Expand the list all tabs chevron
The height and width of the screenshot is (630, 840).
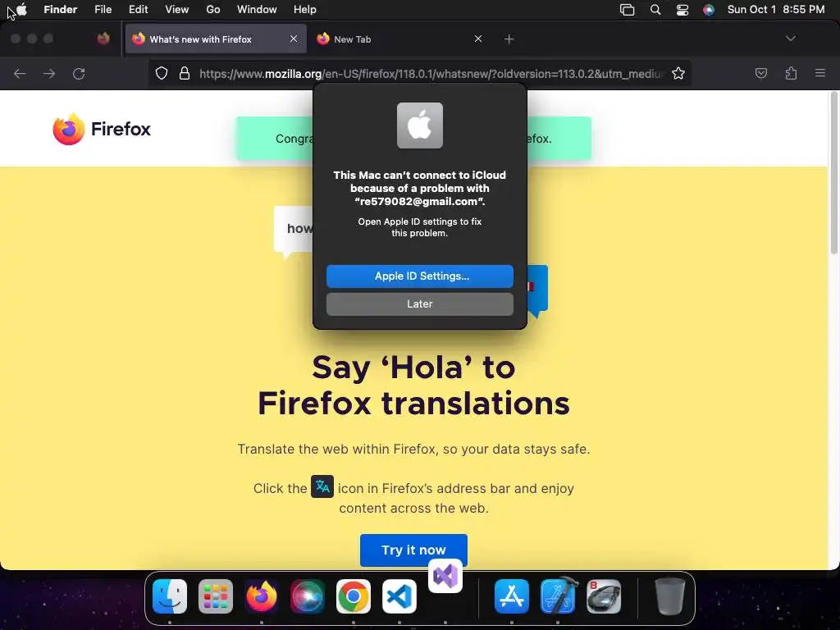click(790, 39)
